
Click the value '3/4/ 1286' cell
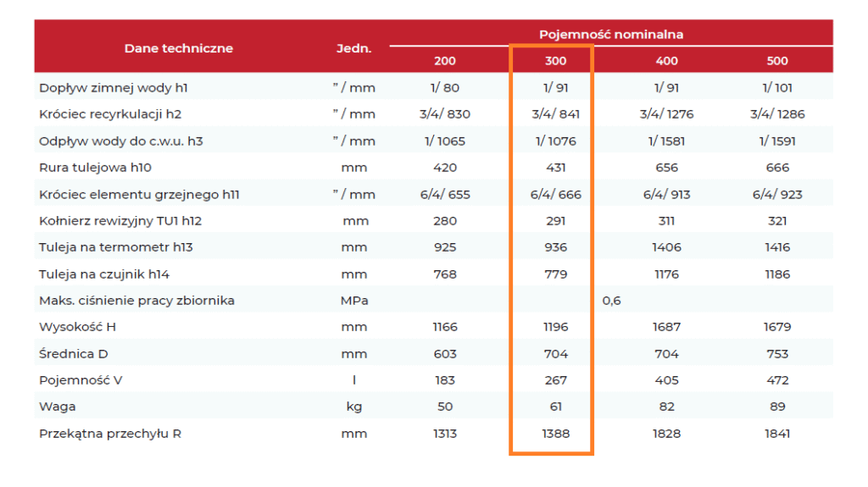coord(777,114)
